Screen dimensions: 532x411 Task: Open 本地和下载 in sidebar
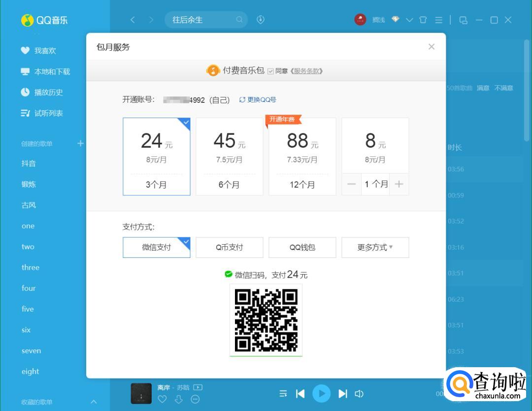[45, 71]
